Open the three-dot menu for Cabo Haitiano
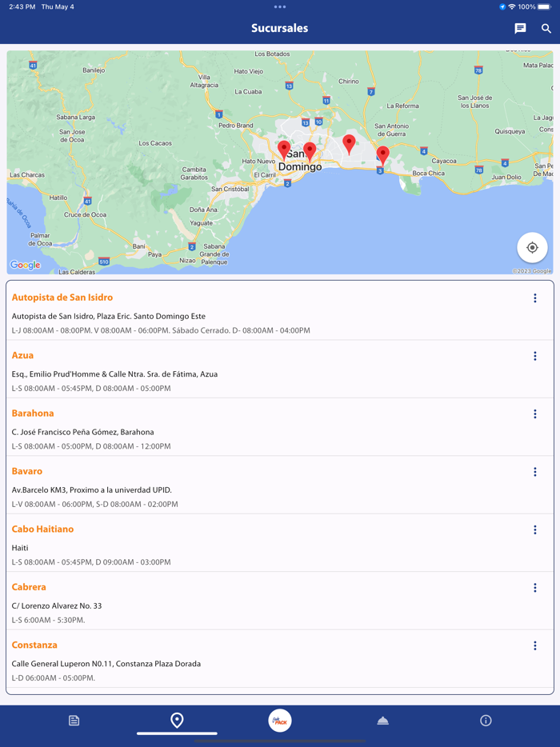Screen dimensions: 560x747 coord(534,529)
